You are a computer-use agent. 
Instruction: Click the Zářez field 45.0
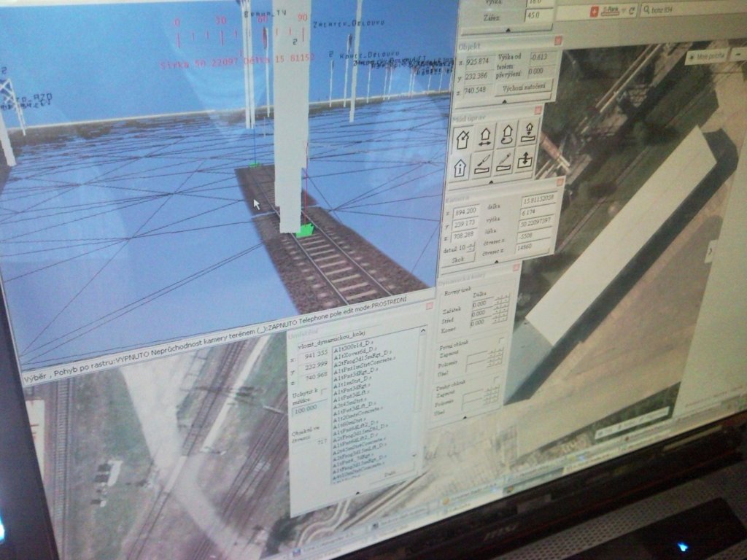point(538,15)
